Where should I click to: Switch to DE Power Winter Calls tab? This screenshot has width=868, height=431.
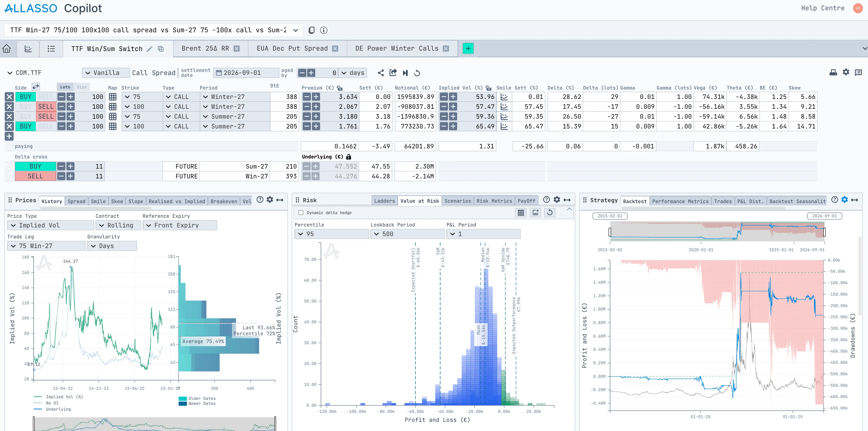[x=397, y=49]
